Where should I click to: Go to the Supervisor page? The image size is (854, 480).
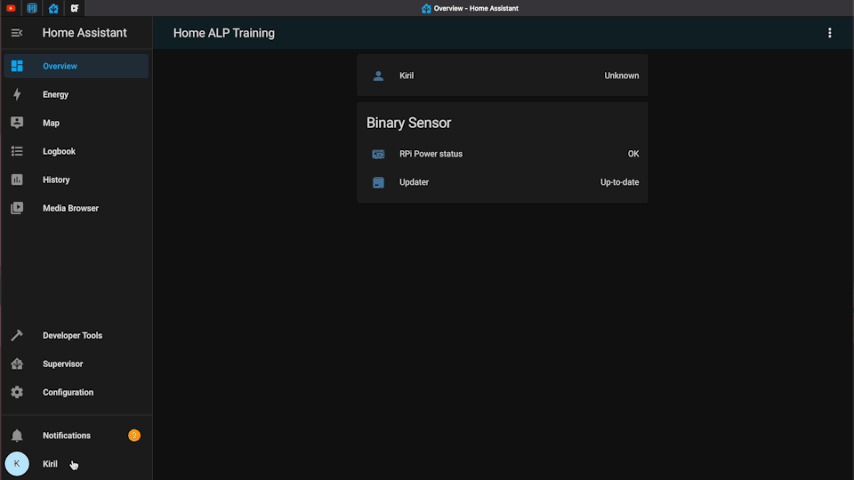[76, 364]
